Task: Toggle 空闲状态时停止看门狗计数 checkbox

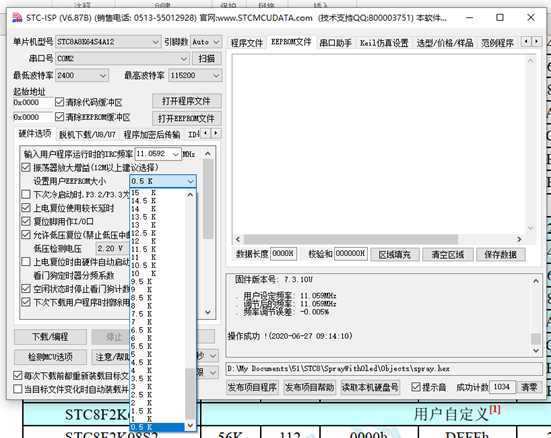Action: click(26, 289)
